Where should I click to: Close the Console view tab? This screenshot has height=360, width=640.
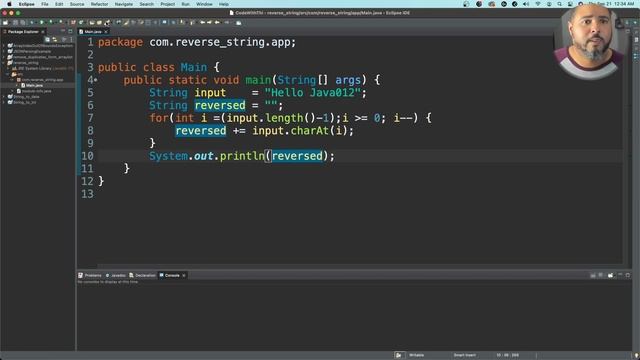coord(184,276)
